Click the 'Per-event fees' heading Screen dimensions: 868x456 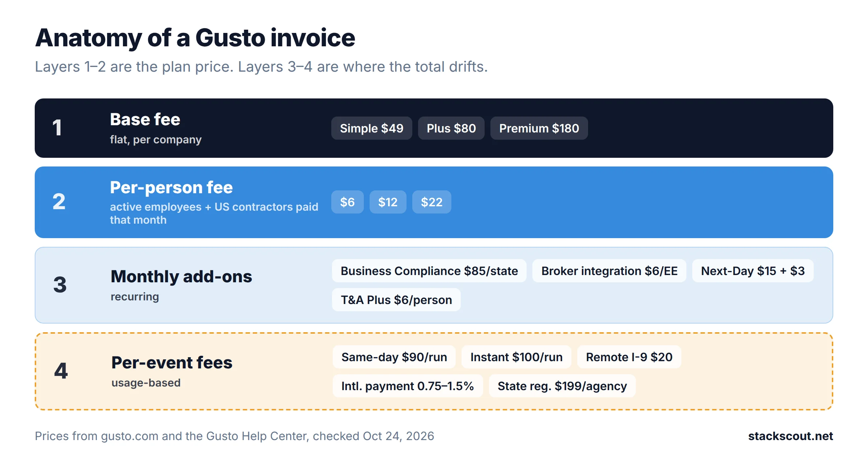[172, 363]
